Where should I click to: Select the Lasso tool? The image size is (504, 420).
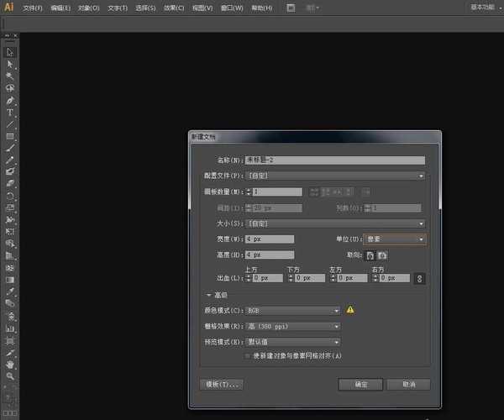pos(10,88)
